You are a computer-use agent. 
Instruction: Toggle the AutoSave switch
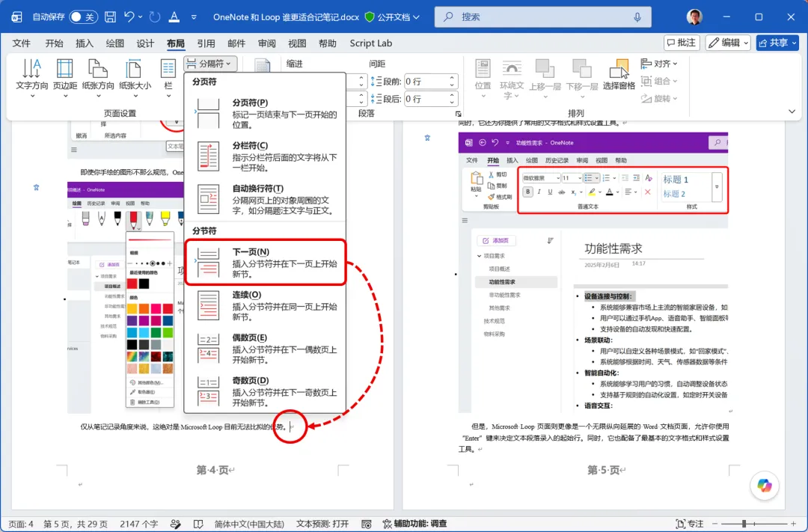84,17
